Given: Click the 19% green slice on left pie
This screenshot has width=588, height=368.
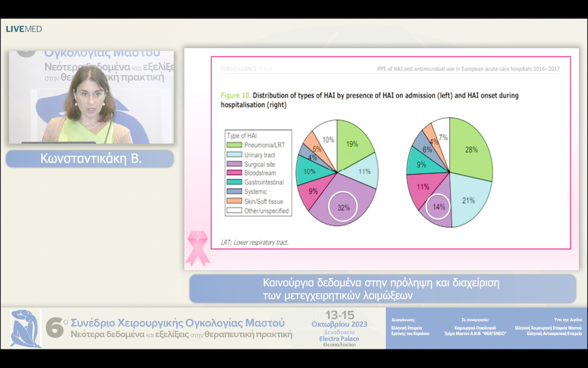Looking at the screenshot, I should tap(352, 144).
